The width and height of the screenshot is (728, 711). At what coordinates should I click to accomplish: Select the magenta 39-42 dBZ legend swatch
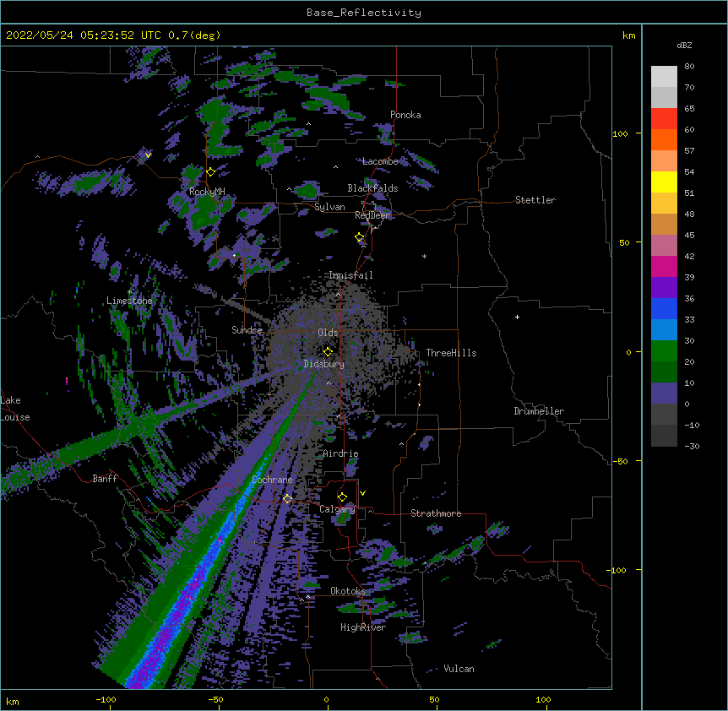tap(664, 267)
